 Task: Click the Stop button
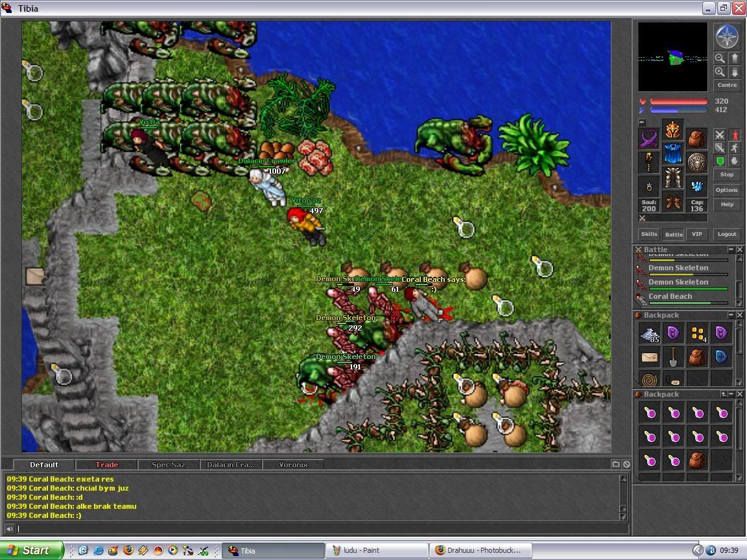point(726,174)
